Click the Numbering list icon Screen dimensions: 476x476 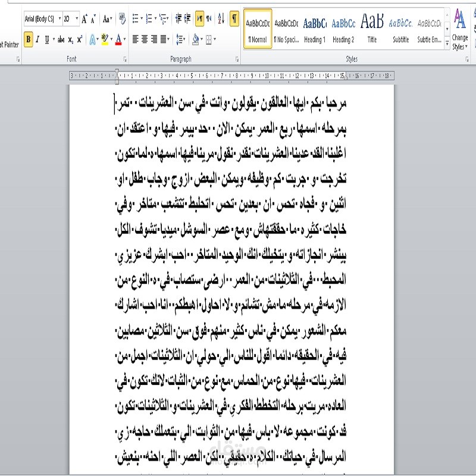(x=149, y=19)
